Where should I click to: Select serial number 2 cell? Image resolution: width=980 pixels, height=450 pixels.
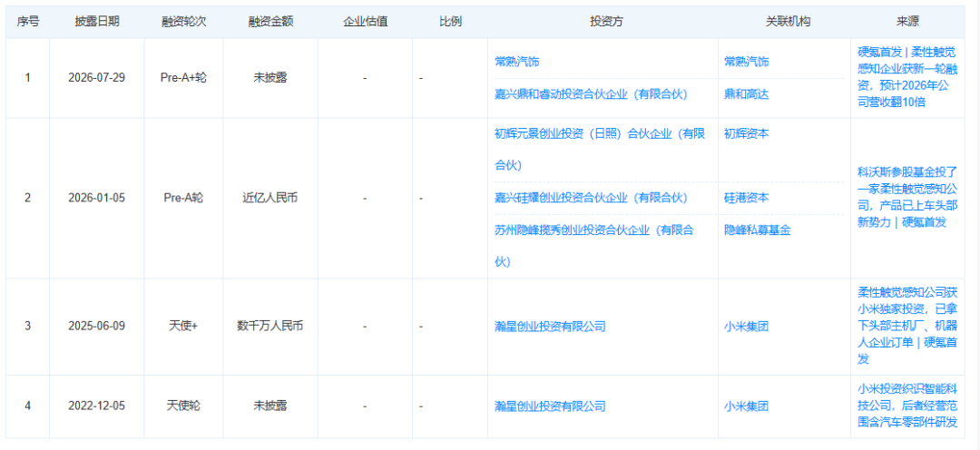pyautogui.click(x=27, y=198)
